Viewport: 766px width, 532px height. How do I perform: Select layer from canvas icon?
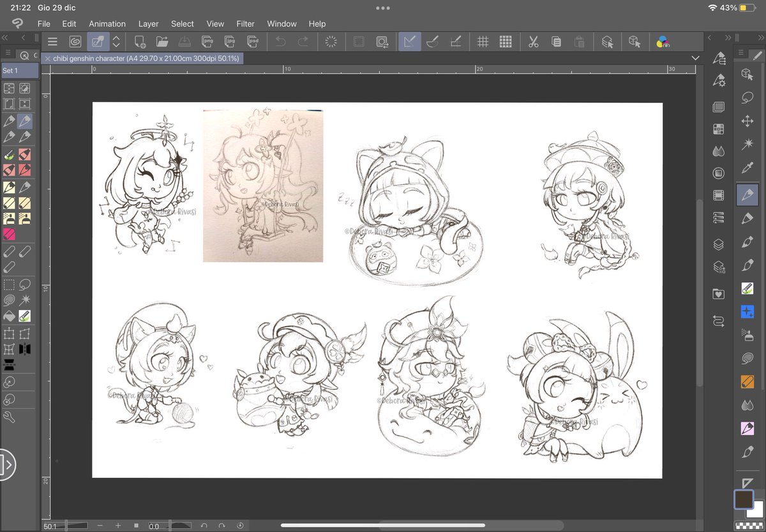[607, 42]
